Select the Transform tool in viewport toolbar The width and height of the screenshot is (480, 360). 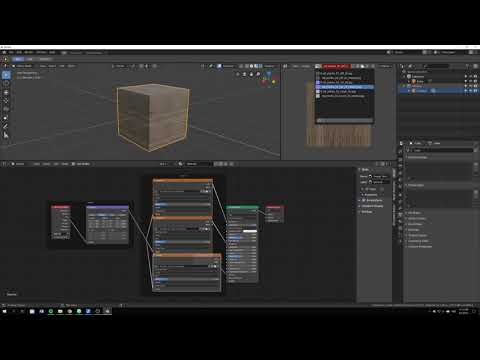pyautogui.click(x=6, y=118)
